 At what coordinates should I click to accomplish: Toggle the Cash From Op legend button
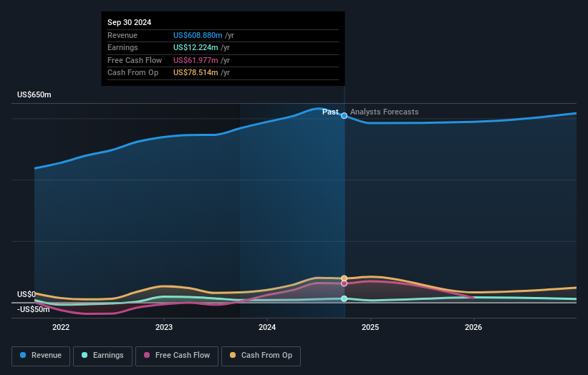click(x=261, y=356)
